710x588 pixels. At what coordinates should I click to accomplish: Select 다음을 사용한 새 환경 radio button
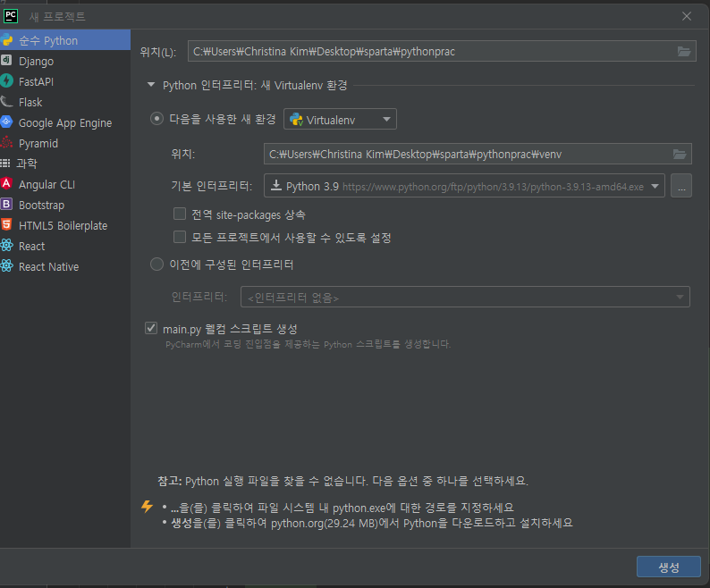(x=156, y=119)
